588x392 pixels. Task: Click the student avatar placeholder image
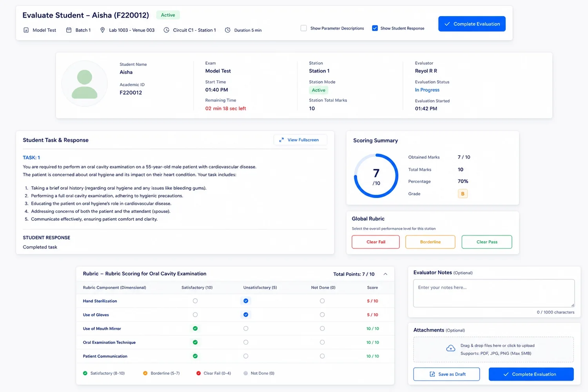click(85, 84)
